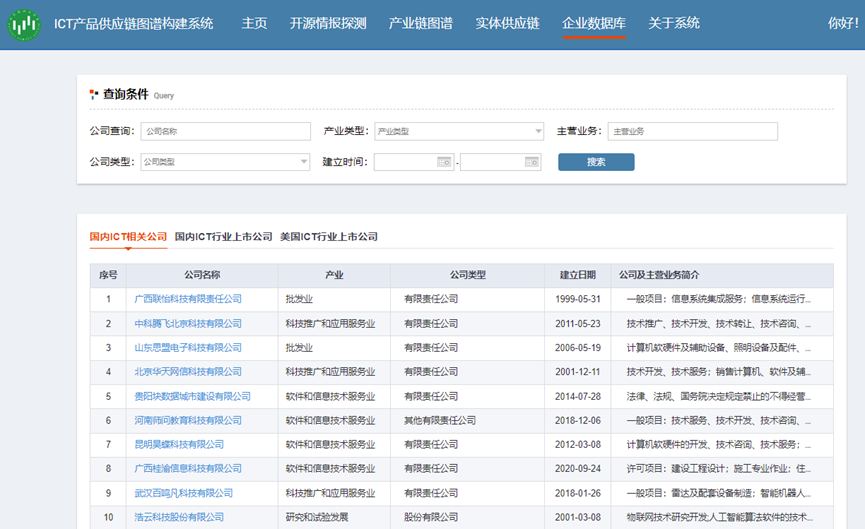The image size is (865, 529).
Task: Open 武汉百鸣凡科技有限公司 link
Action: click(x=184, y=493)
